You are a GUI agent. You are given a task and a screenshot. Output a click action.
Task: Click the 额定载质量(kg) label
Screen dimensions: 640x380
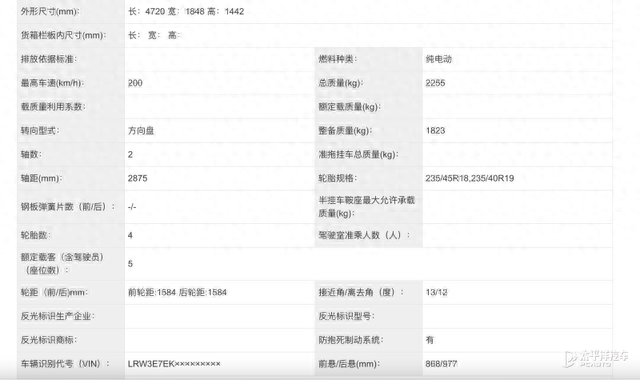[349, 107]
